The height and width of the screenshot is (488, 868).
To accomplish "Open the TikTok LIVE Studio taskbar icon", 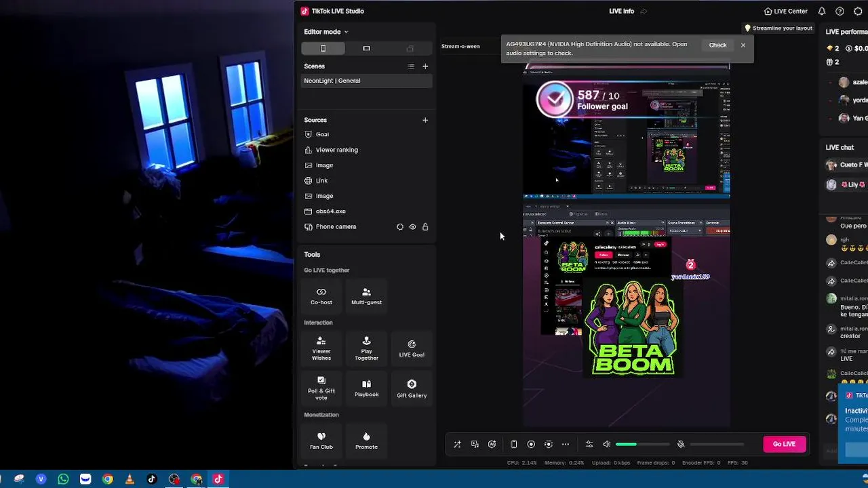I will point(218,479).
